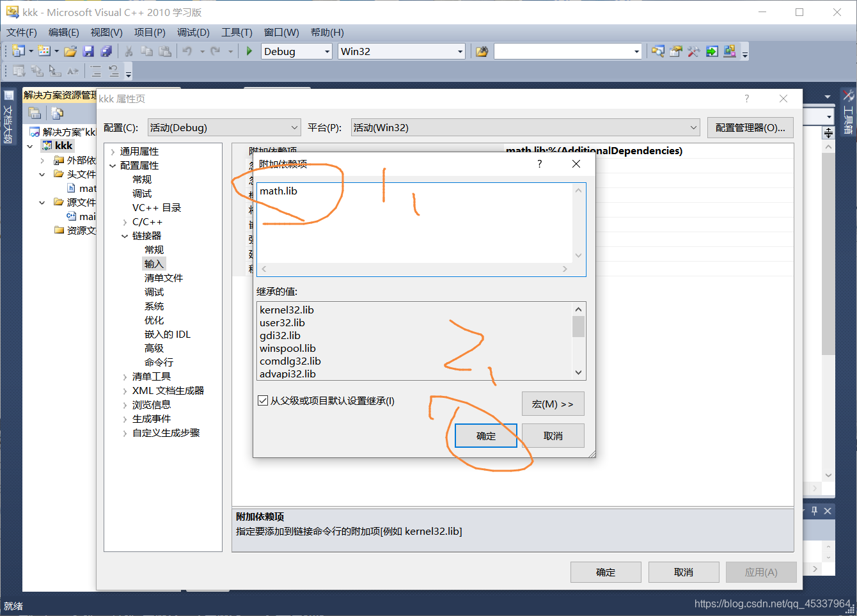857x616 pixels.
Task: Open Properties Window toolbar icon
Action: [x=676, y=51]
